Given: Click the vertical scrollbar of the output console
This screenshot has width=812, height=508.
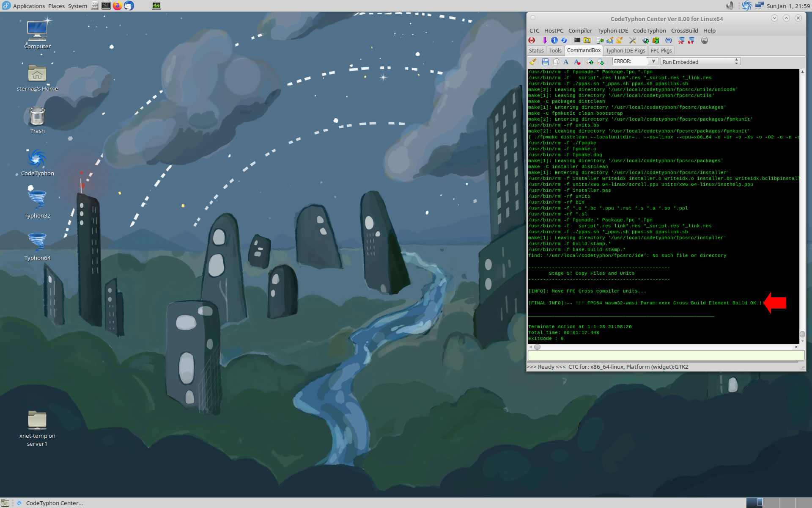Looking at the screenshot, I should click(x=802, y=206).
